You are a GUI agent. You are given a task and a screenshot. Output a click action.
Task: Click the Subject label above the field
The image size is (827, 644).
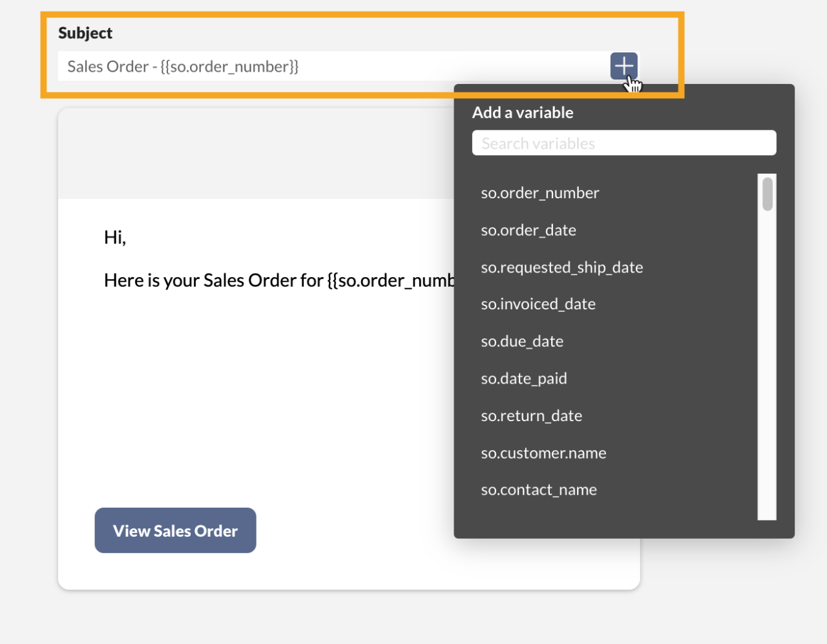point(85,32)
